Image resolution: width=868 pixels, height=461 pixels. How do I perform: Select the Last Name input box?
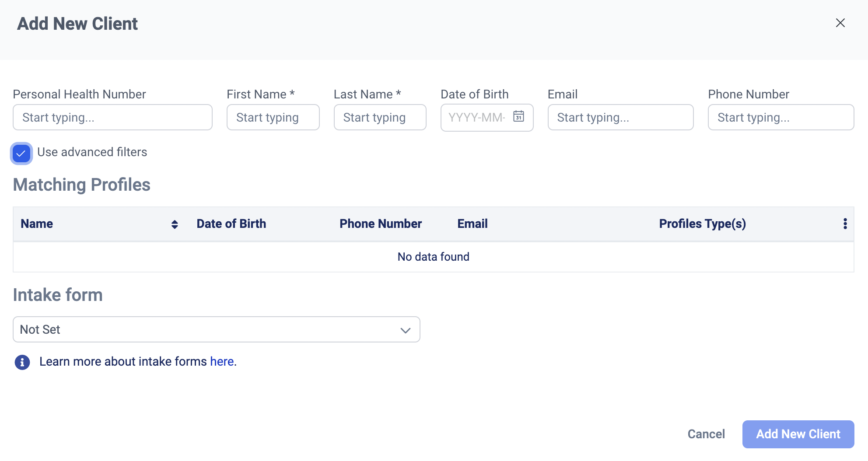380,118
